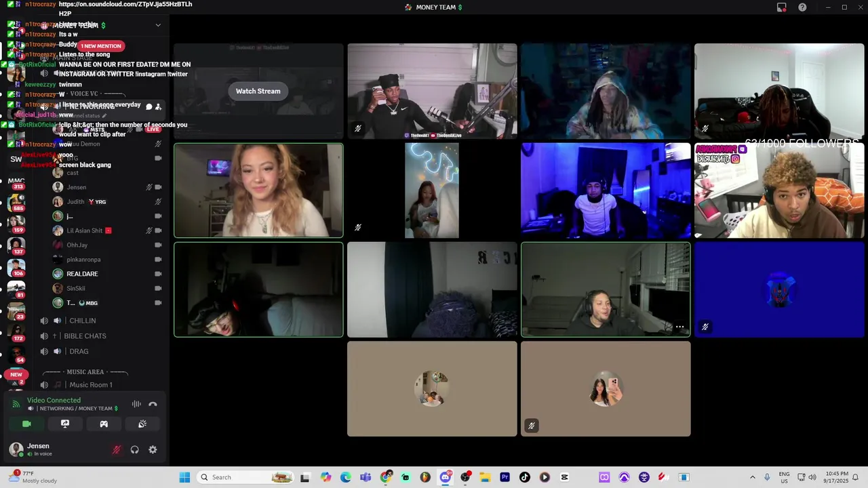868x488 pixels.
Task: Focus blue-lit room video tile
Action: point(606,190)
